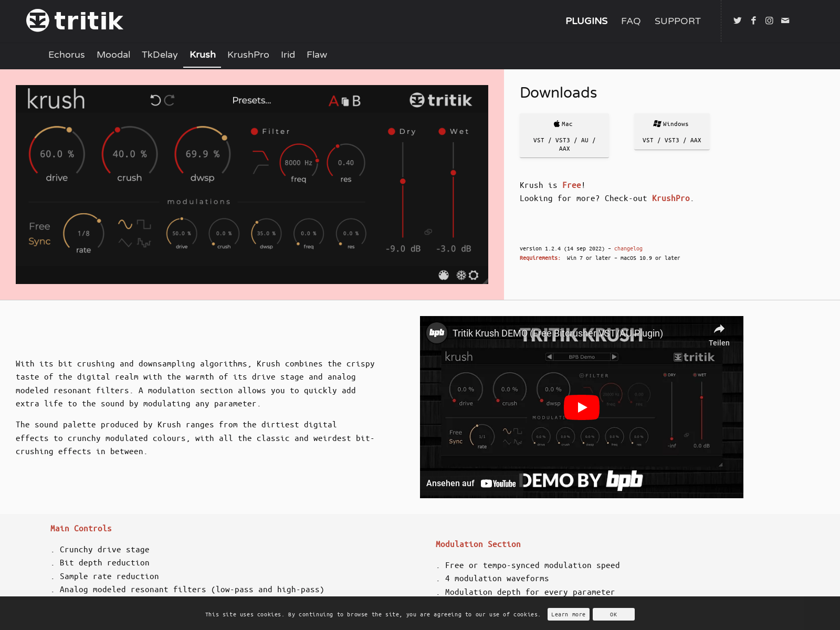
Task: Accept cookies with OK button
Action: point(613,614)
